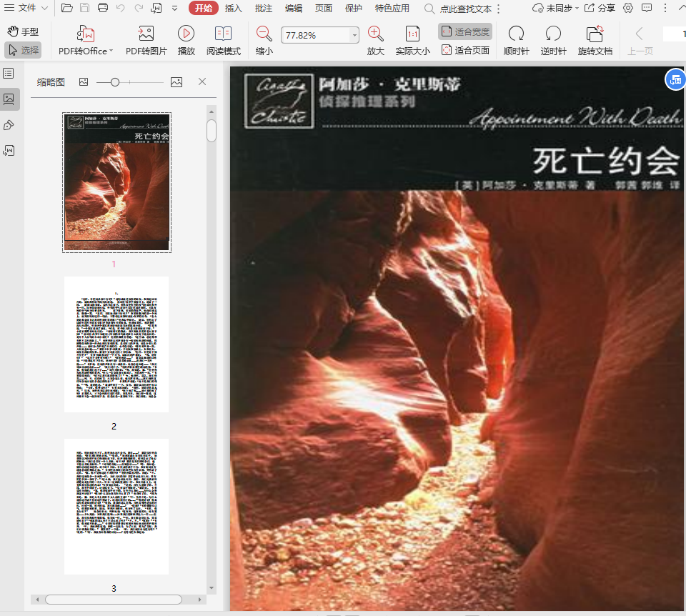This screenshot has width=686, height=616.
Task: Click the thumbnail size slider handle
Action: point(115,82)
